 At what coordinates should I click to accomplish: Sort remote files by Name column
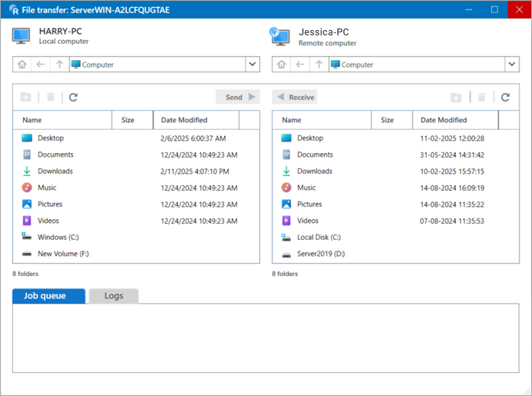(x=322, y=120)
